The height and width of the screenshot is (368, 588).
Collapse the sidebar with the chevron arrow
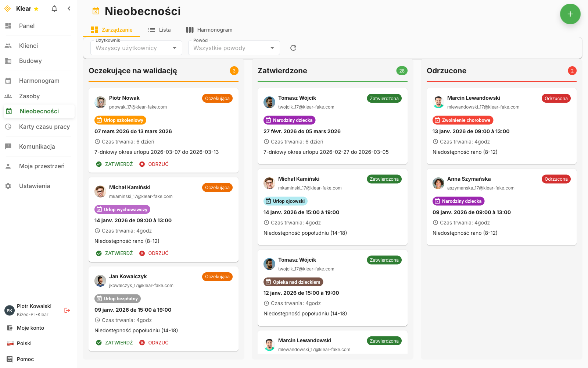coord(69,8)
